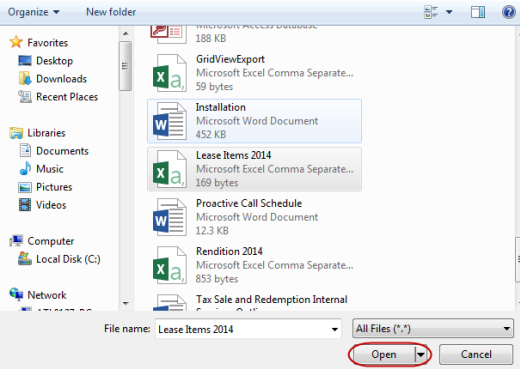Image resolution: width=520 pixels, height=369 pixels.
Task: Click the change view icon
Action: [x=431, y=12]
